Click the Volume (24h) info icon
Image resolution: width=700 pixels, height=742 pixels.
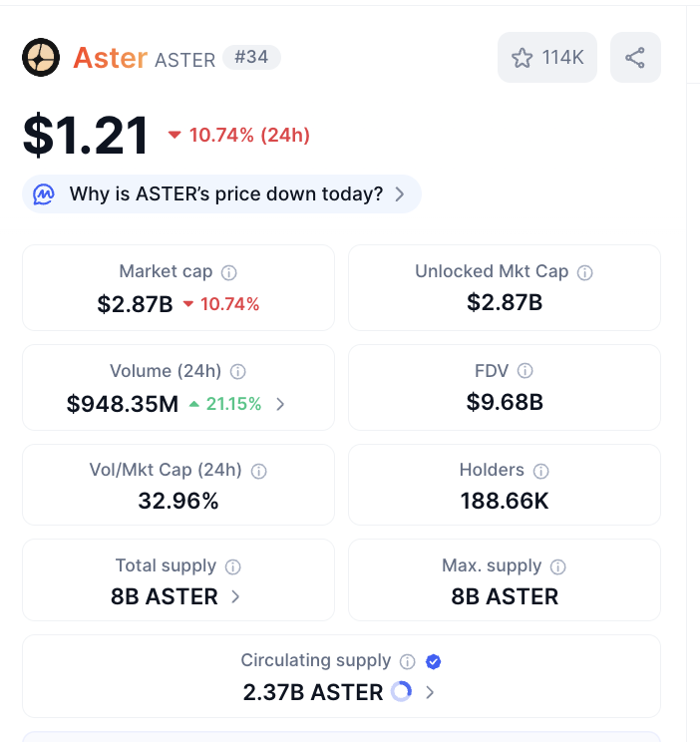238,372
